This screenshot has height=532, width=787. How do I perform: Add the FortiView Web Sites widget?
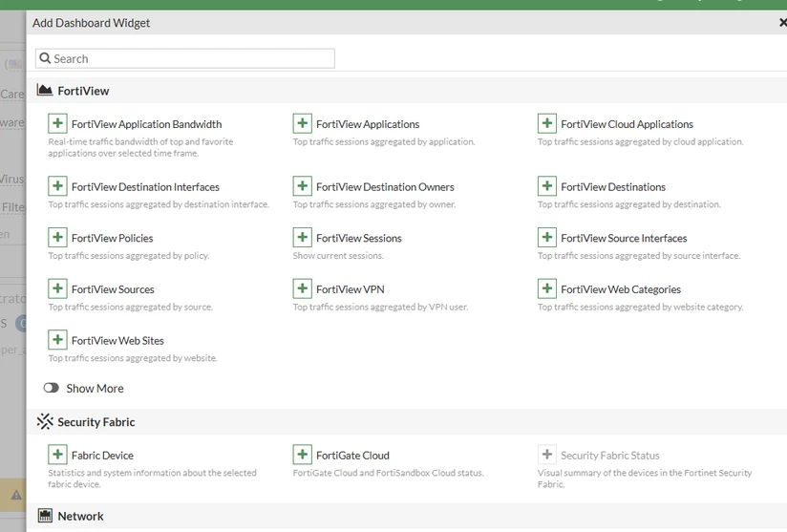[57, 340]
